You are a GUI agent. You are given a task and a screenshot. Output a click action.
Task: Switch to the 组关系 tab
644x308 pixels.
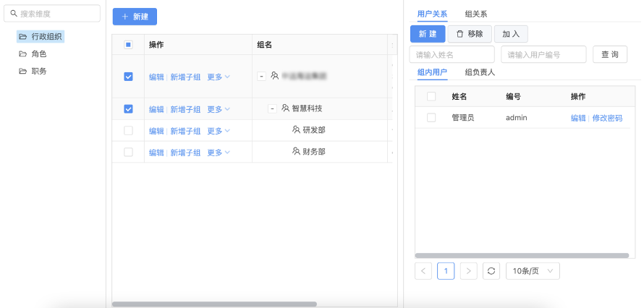[x=476, y=14]
